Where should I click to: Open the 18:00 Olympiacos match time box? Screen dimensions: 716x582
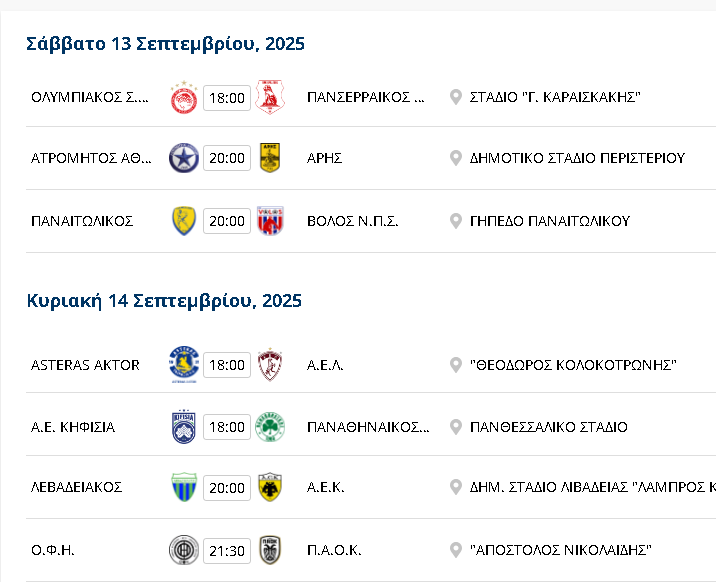click(227, 98)
